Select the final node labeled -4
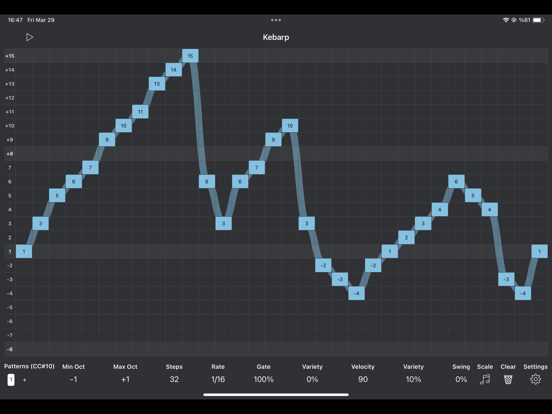Image resolution: width=552 pixels, height=414 pixels. 523,293
